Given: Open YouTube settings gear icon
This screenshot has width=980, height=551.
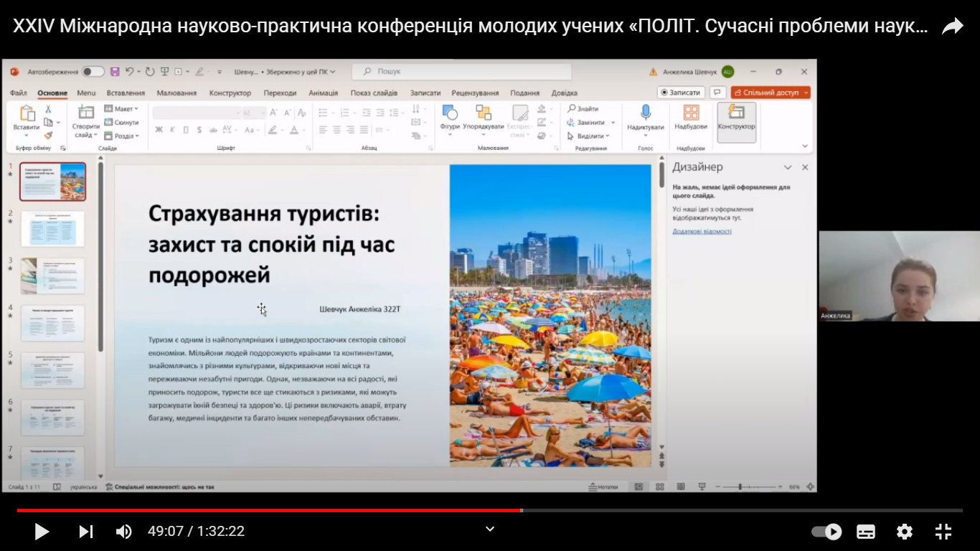Looking at the screenshot, I should [904, 532].
